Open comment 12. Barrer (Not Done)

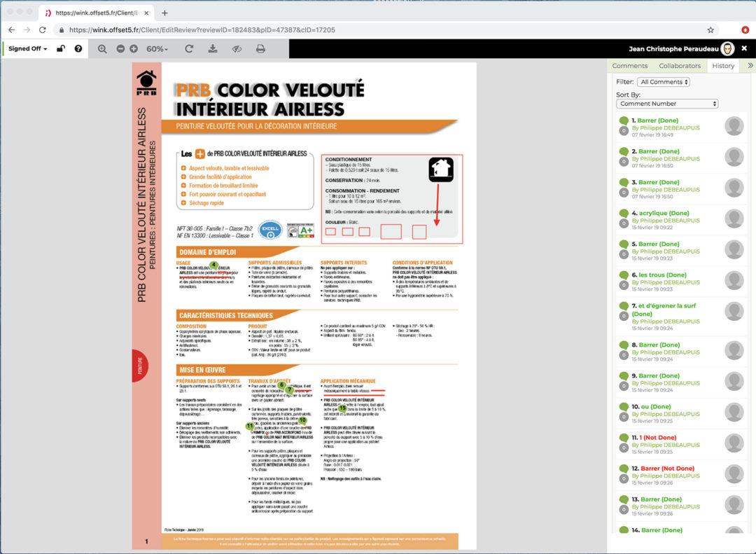(663, 469)
